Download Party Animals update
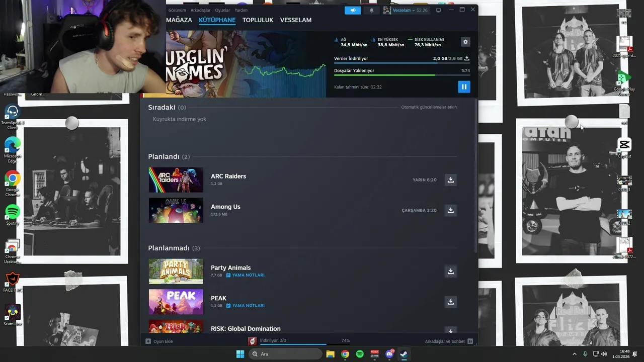Viewport: 644px width, 362px height. pos(451,271)
